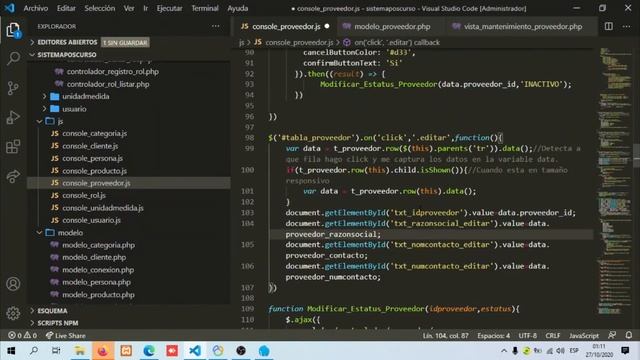Open the Manage gear icon

[x=13, y=313]
